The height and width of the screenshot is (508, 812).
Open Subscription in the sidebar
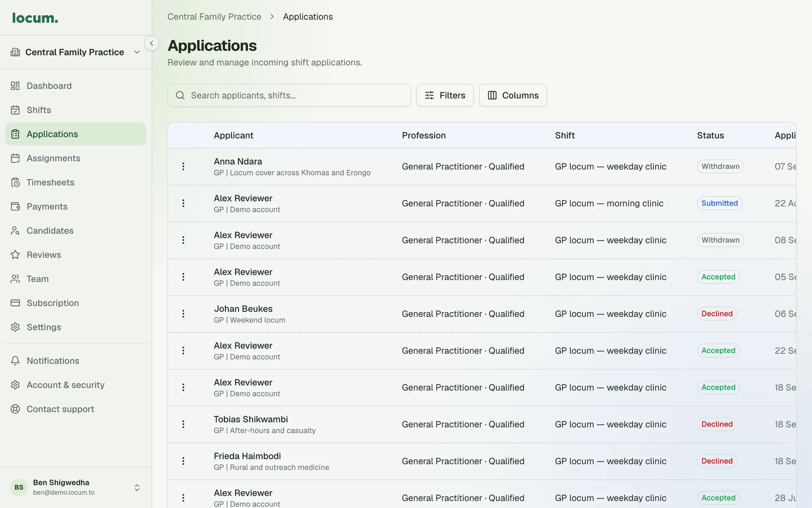[x=76, y=303]
